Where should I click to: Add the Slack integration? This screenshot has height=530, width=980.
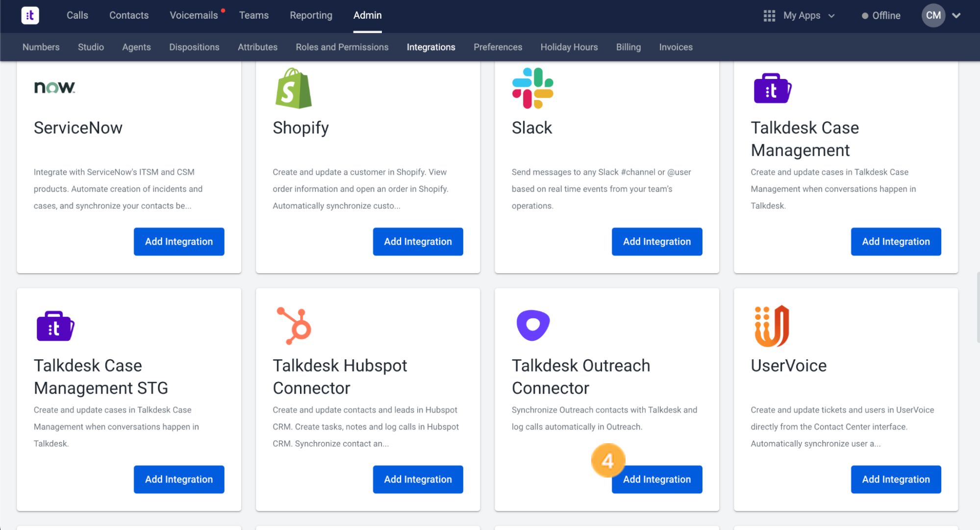pos(656,241)
